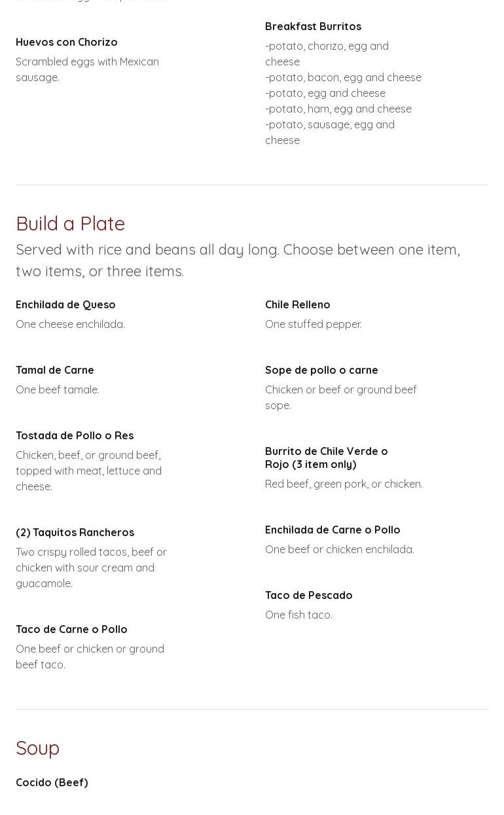The height and width of the screenshot is (815, 504).
Task: Click the Soup section heading
Action: tap(37, 748)
